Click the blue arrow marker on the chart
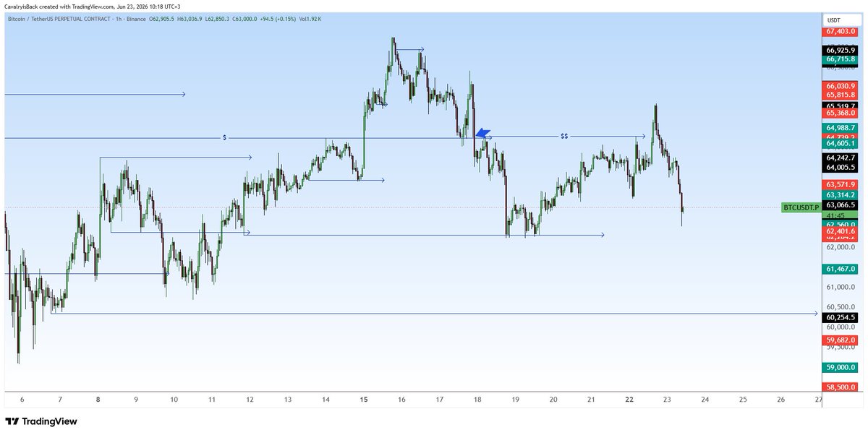Image resolution: width=868 pixels, height=435 pixels. pyautogui.click(x=482, y=133)
